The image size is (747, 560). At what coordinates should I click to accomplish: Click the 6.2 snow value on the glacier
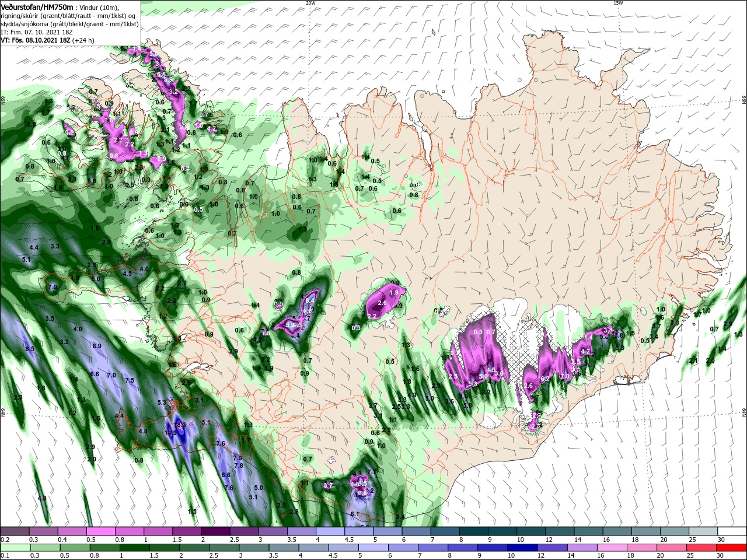(x=546, y=379)
